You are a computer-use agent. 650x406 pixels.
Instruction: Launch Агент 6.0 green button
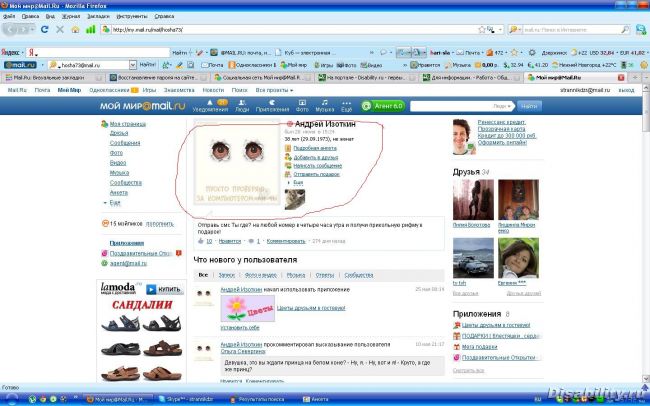383,106
